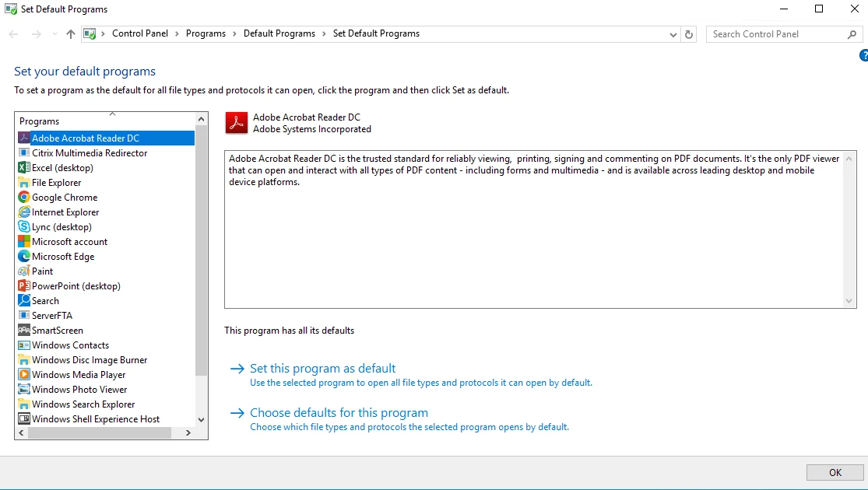Open the recent locations dropdown arrow
868x490 pixels.
click(54, 34)
